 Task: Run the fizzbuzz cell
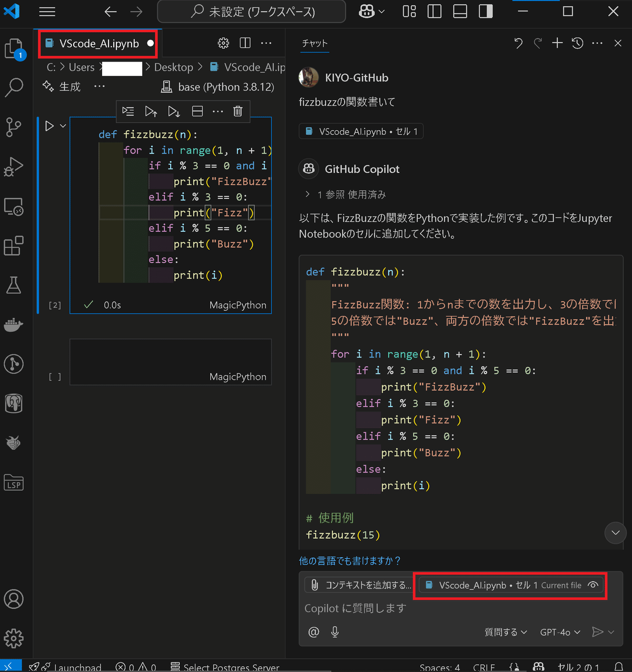[x=49, y=126]
